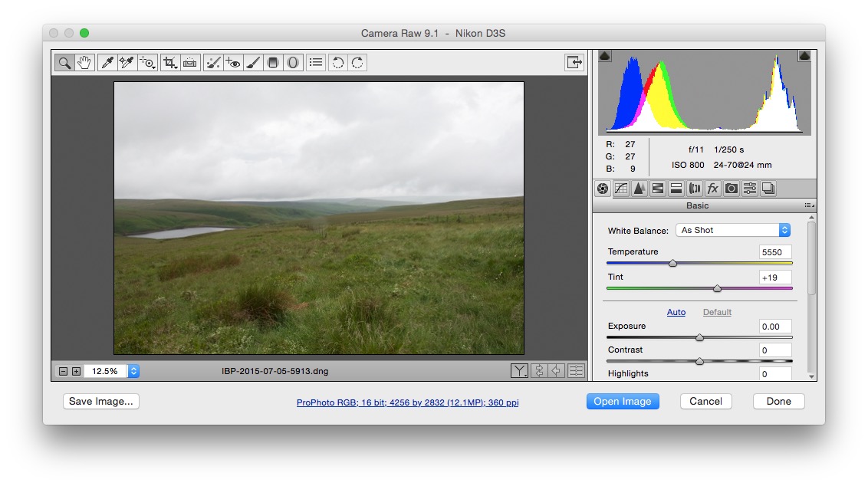This screenshot has height=486, width=868.
Task: Select the Crop tool
Action: 170,63
